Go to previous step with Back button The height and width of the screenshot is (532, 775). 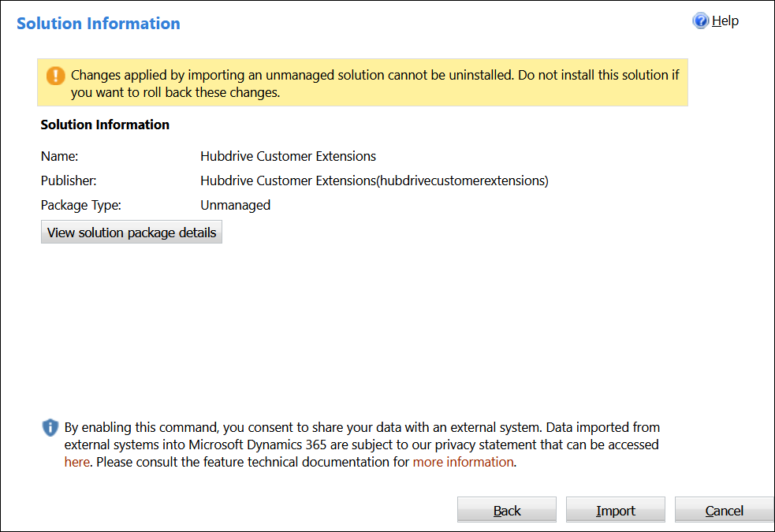point(507,510)
